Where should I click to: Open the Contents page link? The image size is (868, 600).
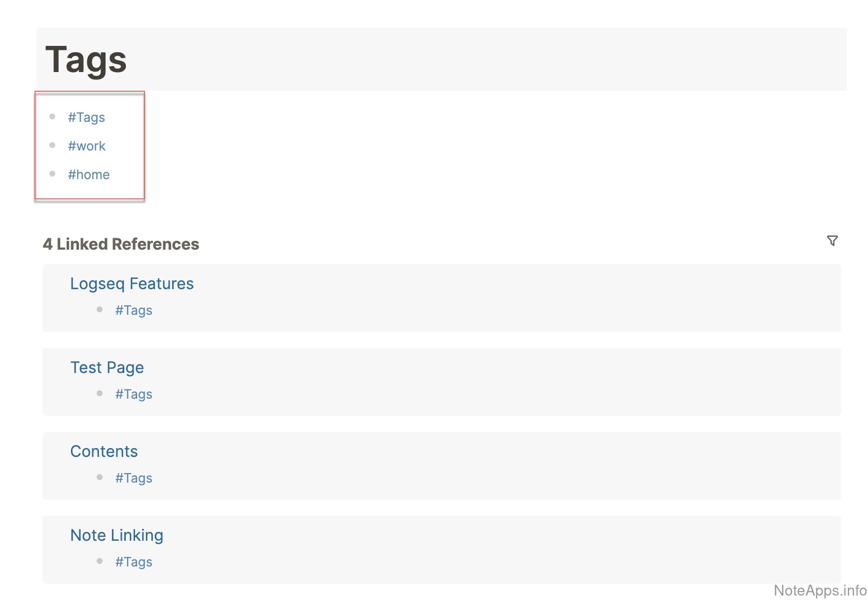point(104,451)
